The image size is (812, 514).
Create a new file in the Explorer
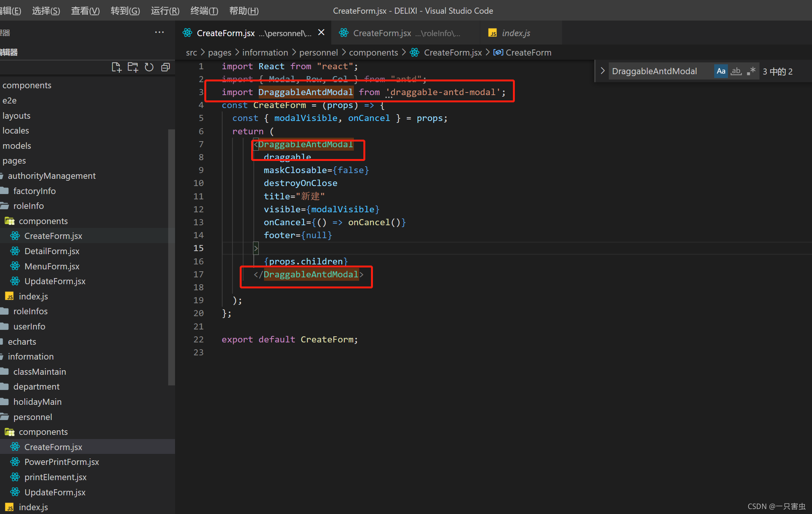[x=116, y=67]
